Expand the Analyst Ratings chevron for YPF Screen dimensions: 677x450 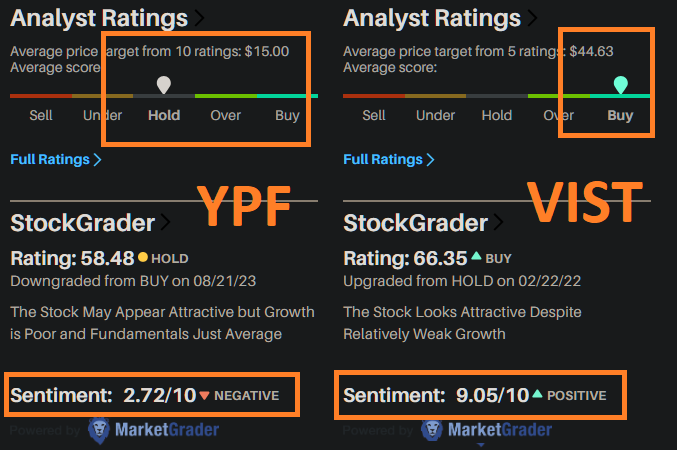tap(199, 18)
